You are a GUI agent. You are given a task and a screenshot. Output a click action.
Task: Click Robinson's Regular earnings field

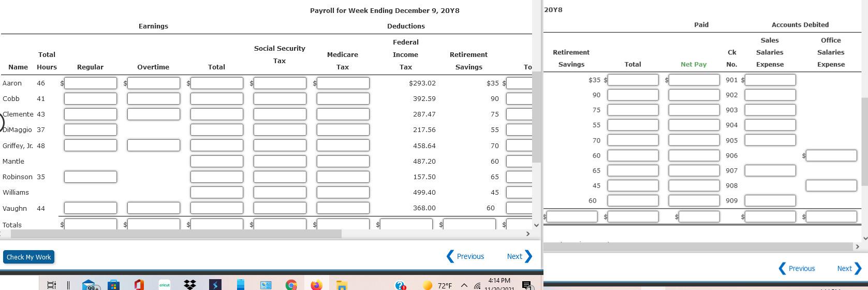tap(91, 177)
